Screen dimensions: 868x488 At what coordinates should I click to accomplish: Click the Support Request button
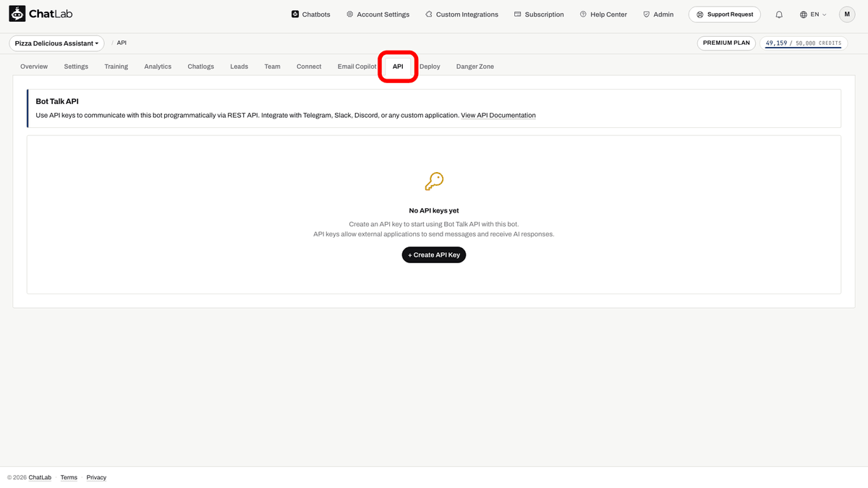(x=725, y=14)
